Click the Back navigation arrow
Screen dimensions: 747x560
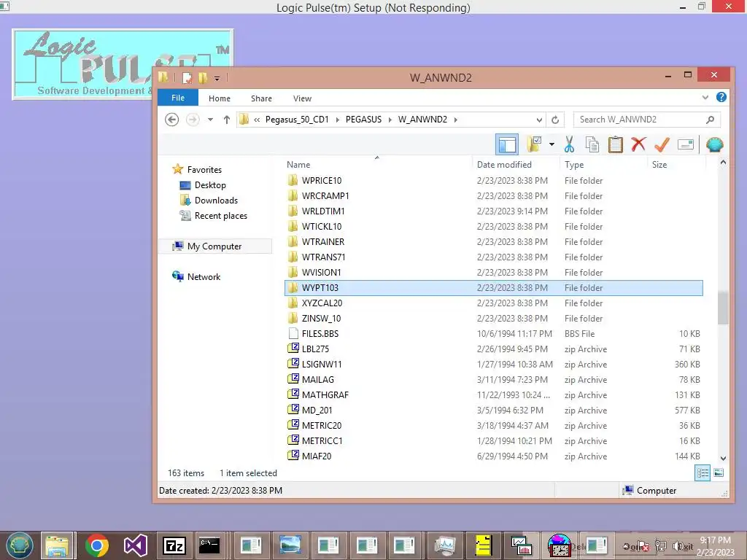click(172, 120)
